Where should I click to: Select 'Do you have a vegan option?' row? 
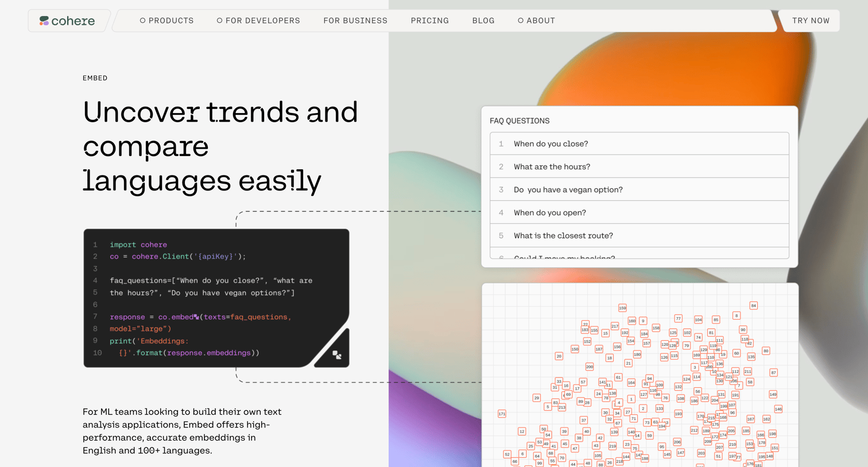coord(640,189)
